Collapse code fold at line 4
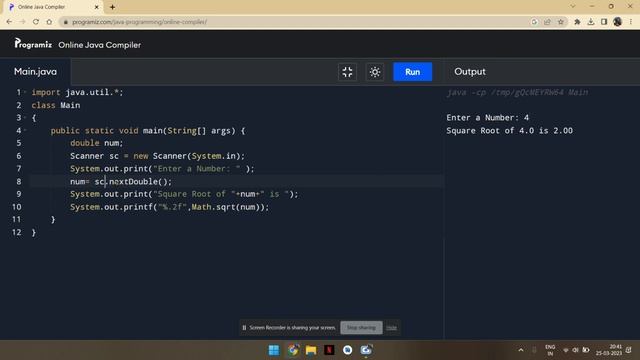This screenshot has height=360, width=640. pyautogui.click(x=25, y=131)
